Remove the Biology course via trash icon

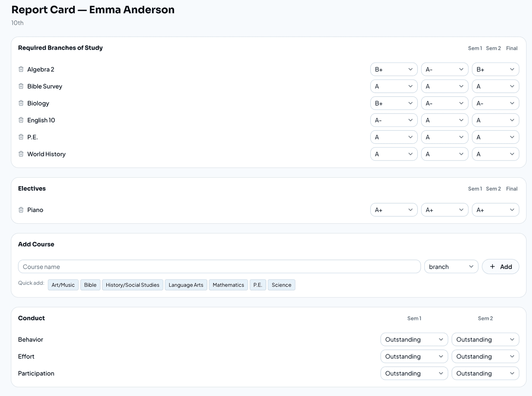(21, 103)
